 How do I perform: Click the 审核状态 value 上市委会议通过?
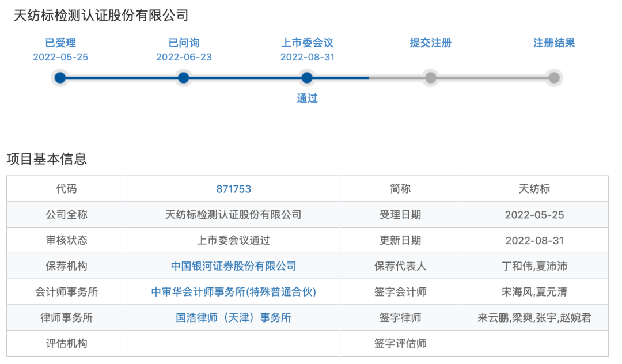tap(233, 240)
